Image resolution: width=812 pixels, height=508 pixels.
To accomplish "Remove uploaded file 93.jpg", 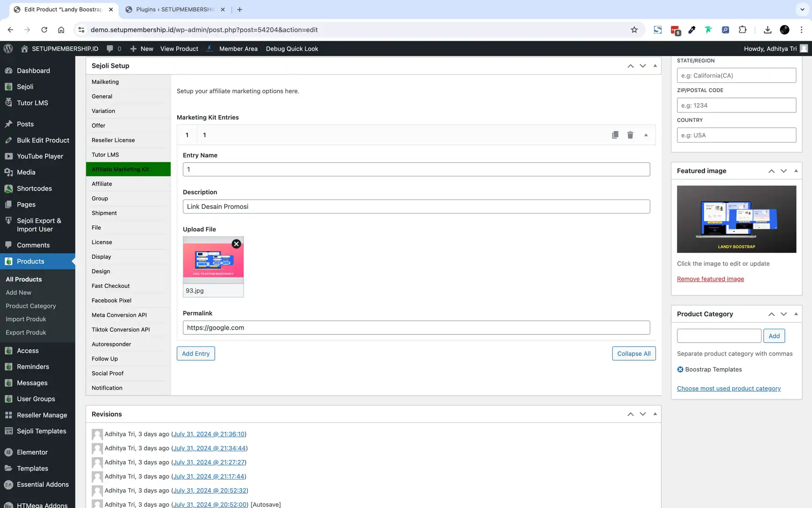I will click(x=236, y=244).
